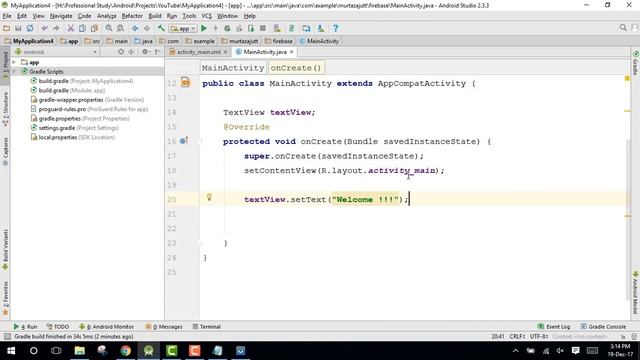
Task: Click the Make Project hammer icon
Action: pyautogui.click(x=161, y=28)
